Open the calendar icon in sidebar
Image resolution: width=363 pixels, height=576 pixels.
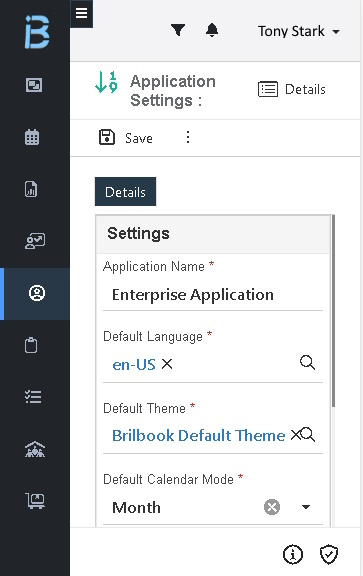32,137
